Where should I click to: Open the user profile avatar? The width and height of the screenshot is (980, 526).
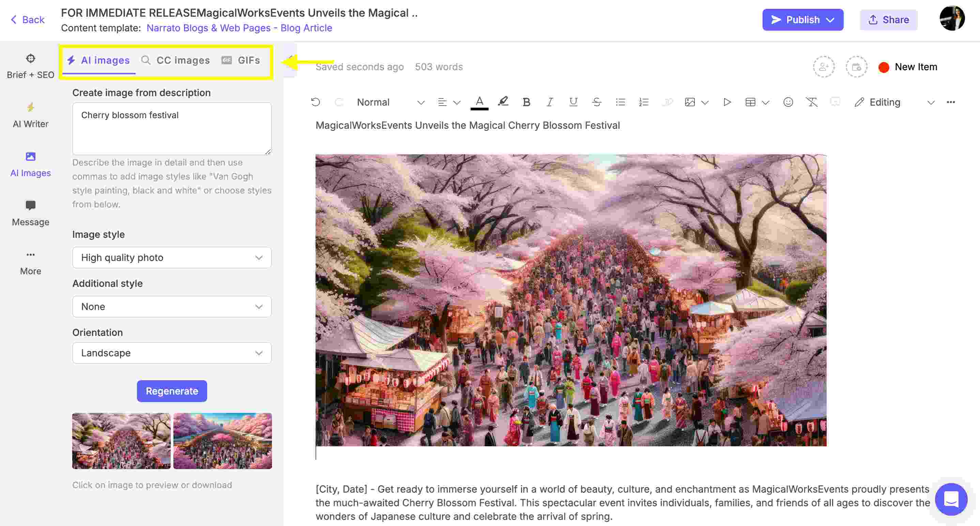point(952,18)
